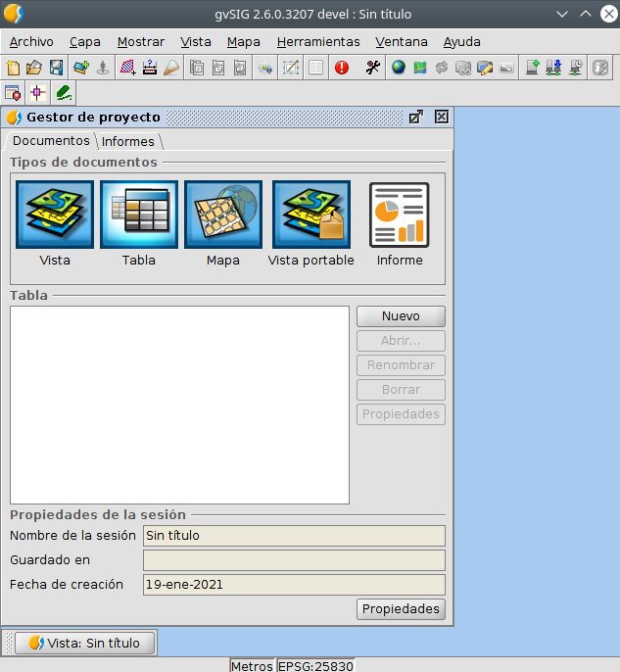Click the grey info panel icon at toolbar end
Image resolution: width=620 pixels, height=672 pixels.
click(x=600, y=68)
